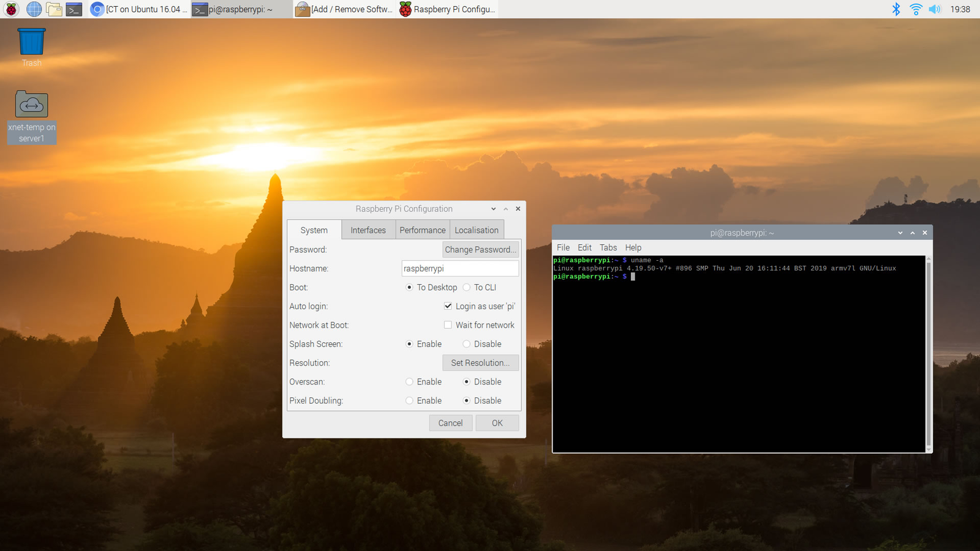The width and height of the screenshot is (980, 551).
Task: Enable Overscan option
Action: pos(409,382)
